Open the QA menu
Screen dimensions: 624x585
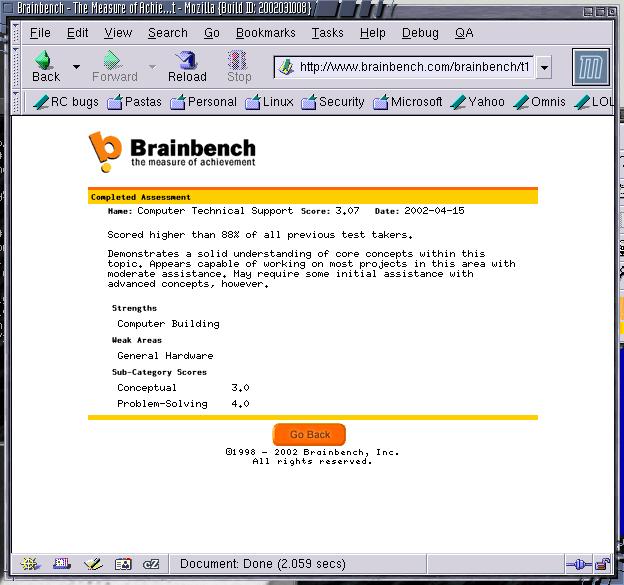tap(464, 33)
